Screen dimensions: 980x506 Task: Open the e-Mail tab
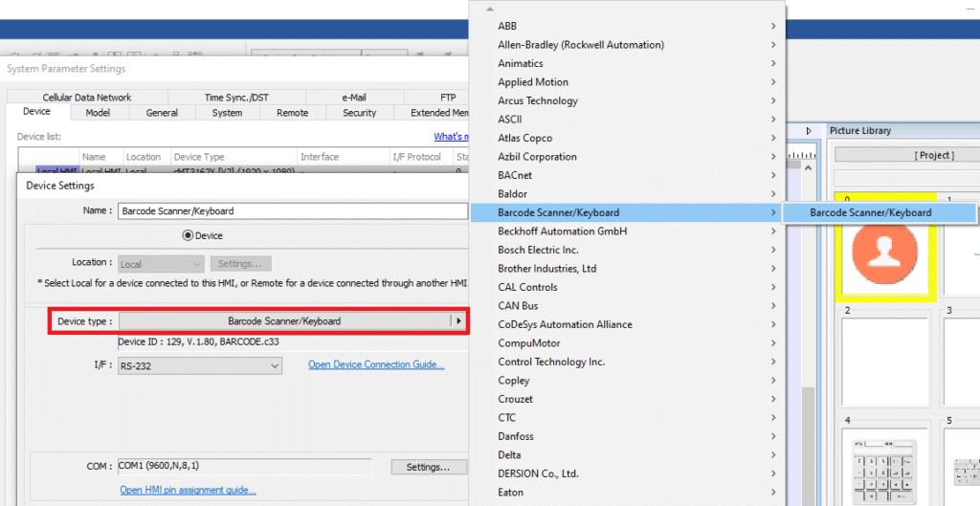pos(354,98)
